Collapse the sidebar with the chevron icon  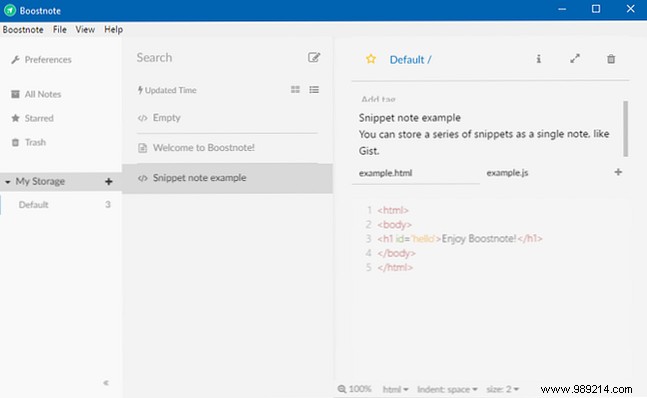106,383
